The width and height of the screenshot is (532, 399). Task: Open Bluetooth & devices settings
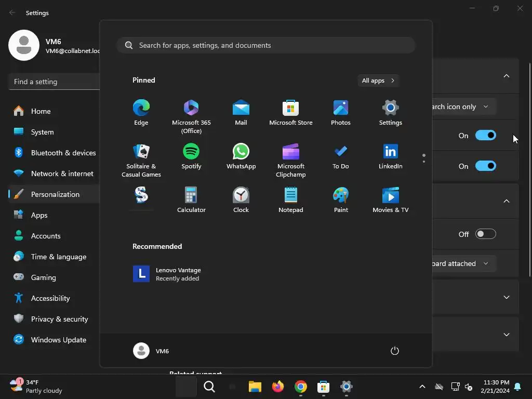point(54,153)
